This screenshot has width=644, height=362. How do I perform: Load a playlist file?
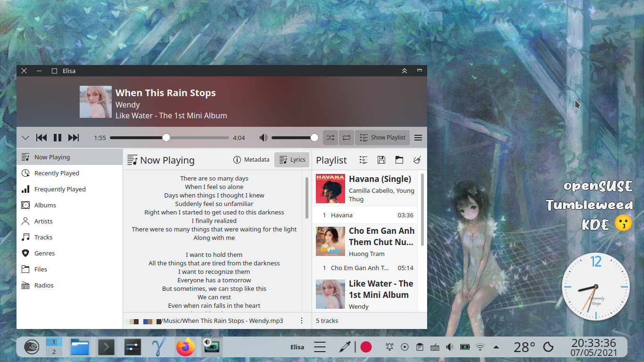click(399, 160)
